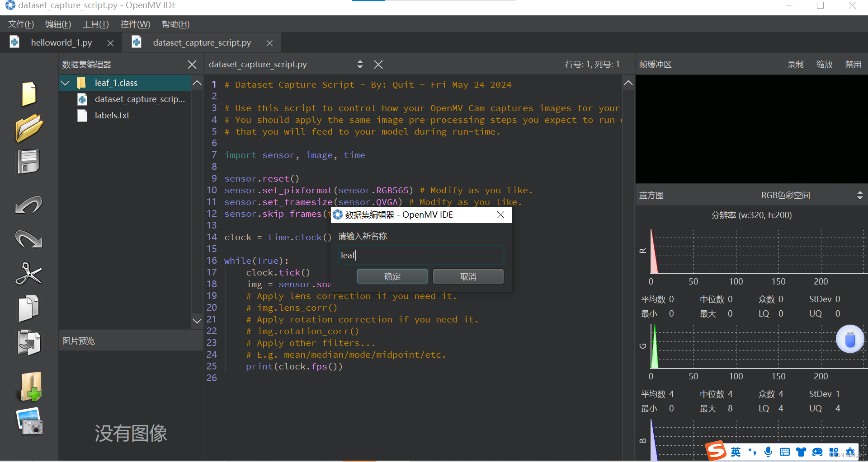Image resolution: width=868 pixels, height=462 pixels.
Task: Switch to the dataset_capture_script.py tab
Action: pos(202,42)
